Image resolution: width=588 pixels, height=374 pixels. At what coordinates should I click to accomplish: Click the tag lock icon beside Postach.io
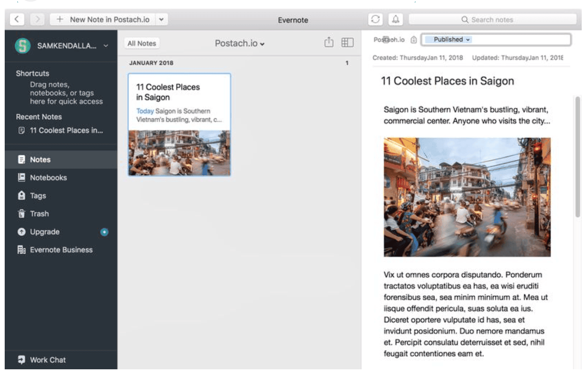pyautogui.click(x=414, y=40)
